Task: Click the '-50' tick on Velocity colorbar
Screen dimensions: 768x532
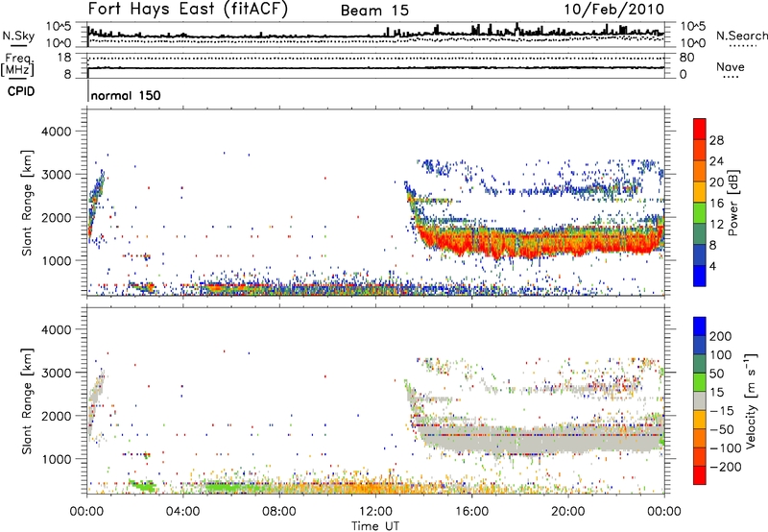Action: tap(722, 429)
